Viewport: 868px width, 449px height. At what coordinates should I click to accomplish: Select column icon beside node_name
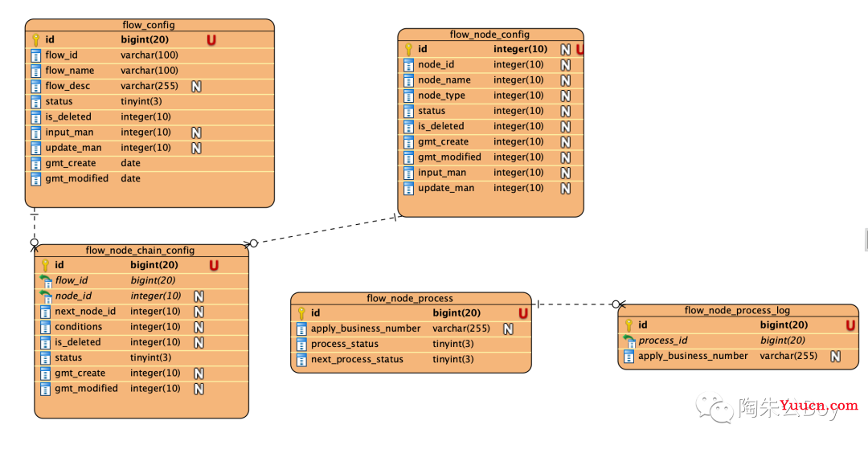[x=408, y=80]
